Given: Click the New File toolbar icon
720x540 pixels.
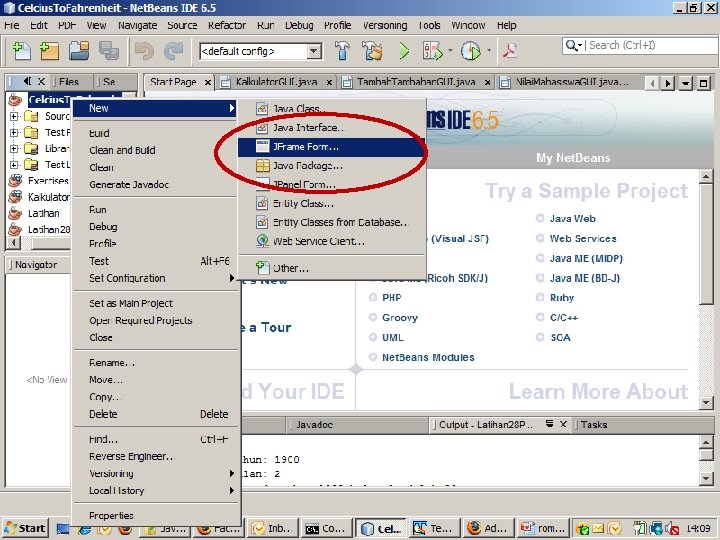Looking at the screenshot, I should [21, 51].
